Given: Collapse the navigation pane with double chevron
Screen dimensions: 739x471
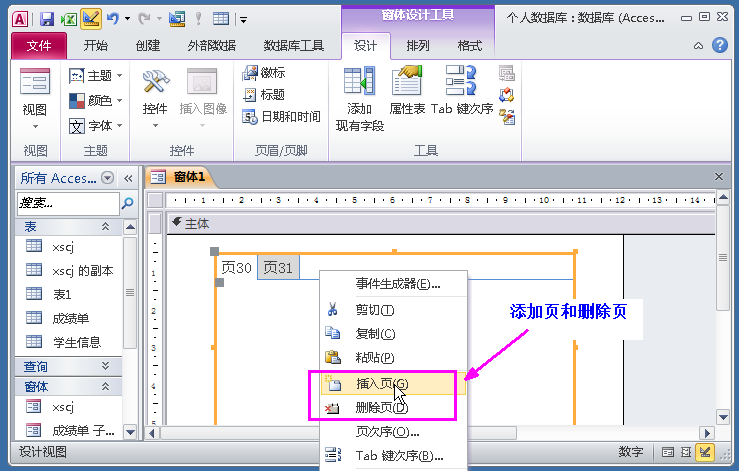Looking at the screenshot, I should click(128, 178).
